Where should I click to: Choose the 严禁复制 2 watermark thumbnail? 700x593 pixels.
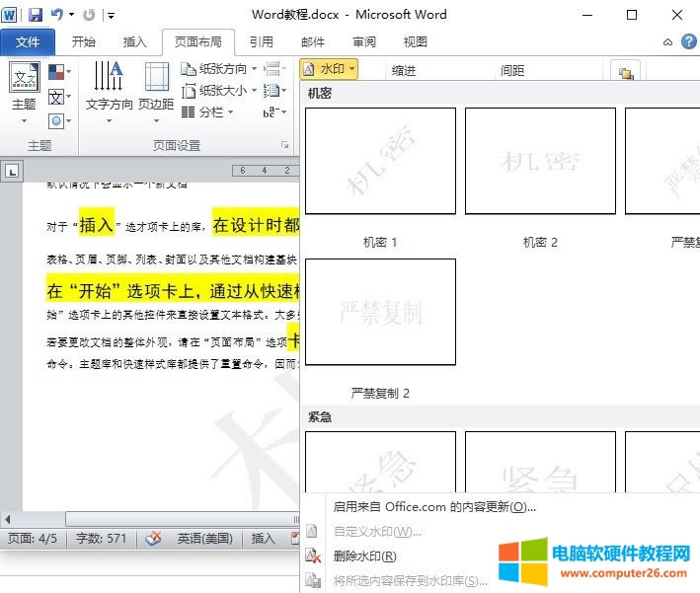tap(380, 312)
